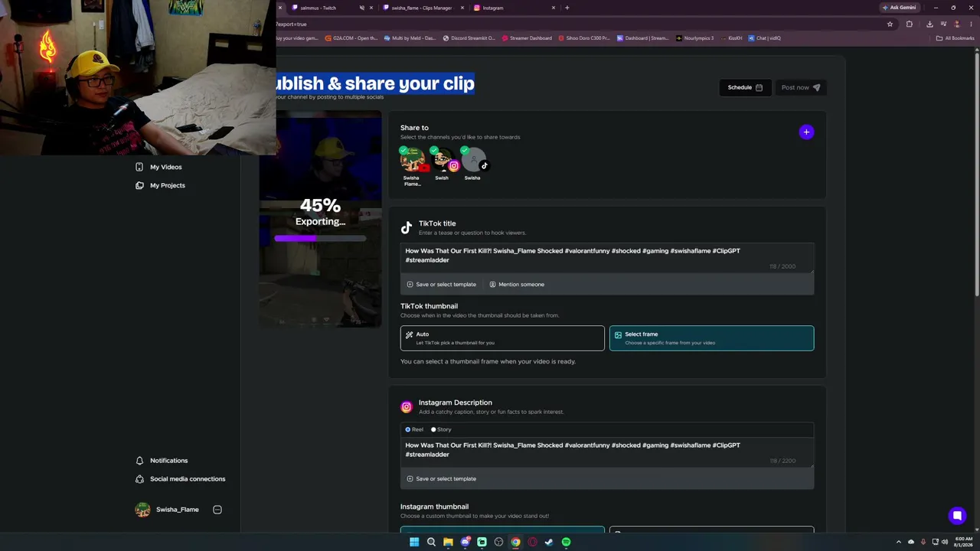The width and height of the screenshot is (980, 551).
Task: Edit the Instagram Description text field
Action: 606,452
